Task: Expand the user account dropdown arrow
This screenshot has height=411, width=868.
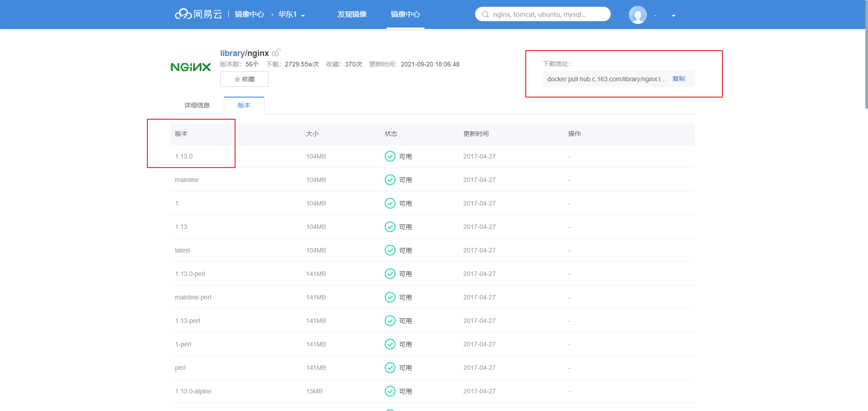Action: click(x=673, y=16)
